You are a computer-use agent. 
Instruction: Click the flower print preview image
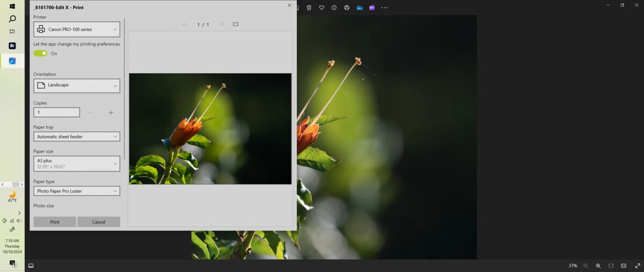pos(210,128)
